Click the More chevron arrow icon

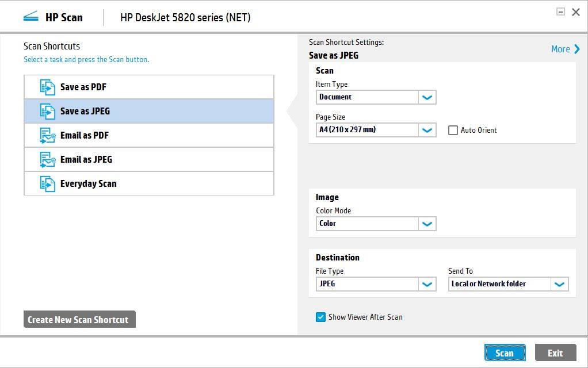(576, 49)
